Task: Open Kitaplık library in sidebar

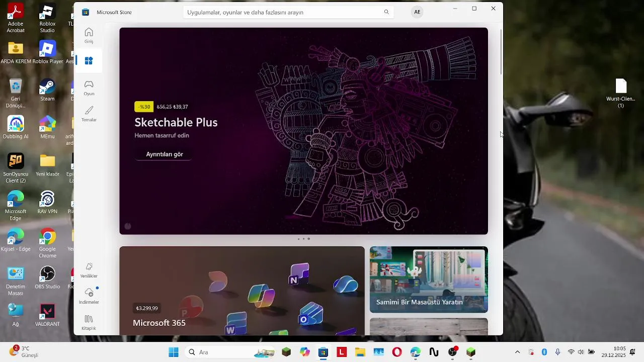Action: 89,322
